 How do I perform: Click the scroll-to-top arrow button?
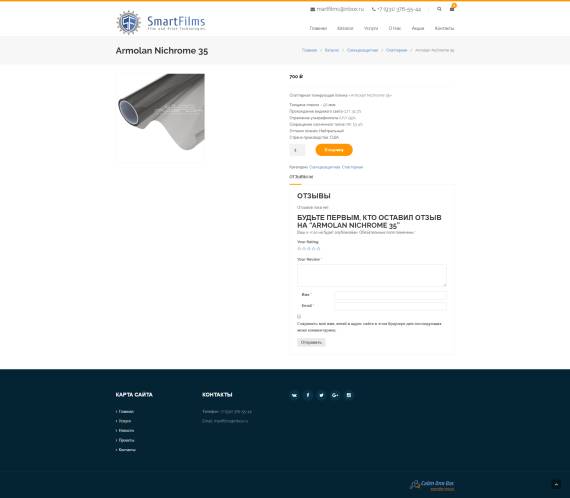556,484
